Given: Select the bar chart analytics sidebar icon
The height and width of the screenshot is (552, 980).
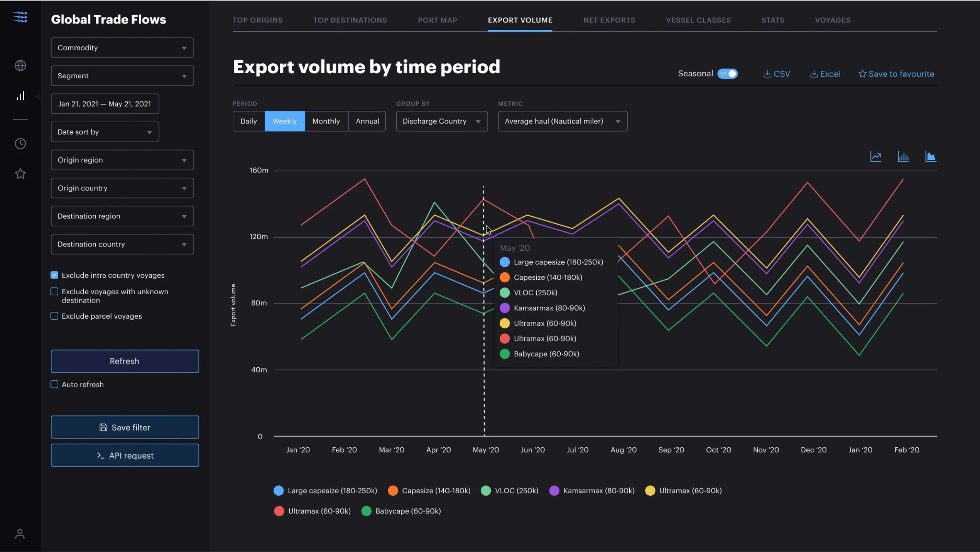Looking at the screenshot, I should click(x=20, y=96).
